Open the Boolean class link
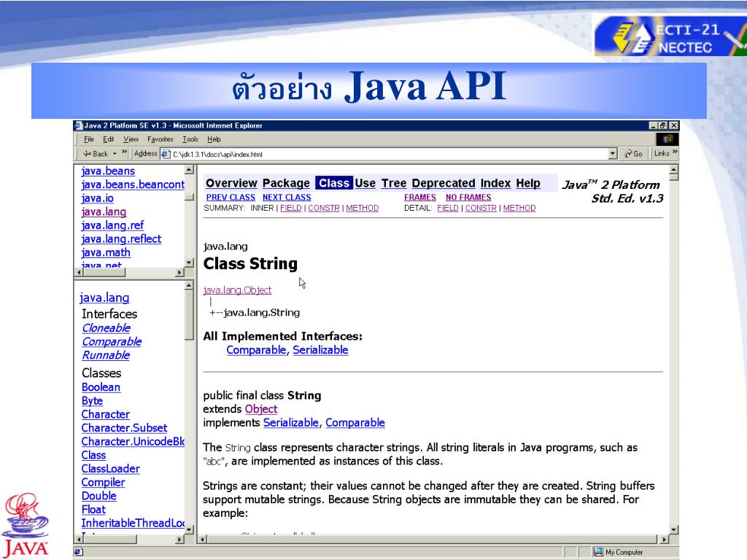The height and width of the screenshot is (560, 747). pyautogui.click(x=101, y=387)
